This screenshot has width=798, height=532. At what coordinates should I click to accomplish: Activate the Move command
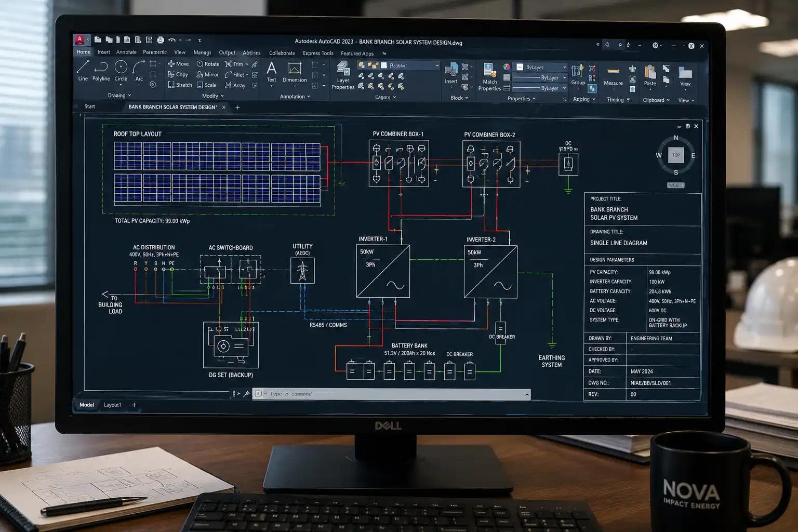178,64
